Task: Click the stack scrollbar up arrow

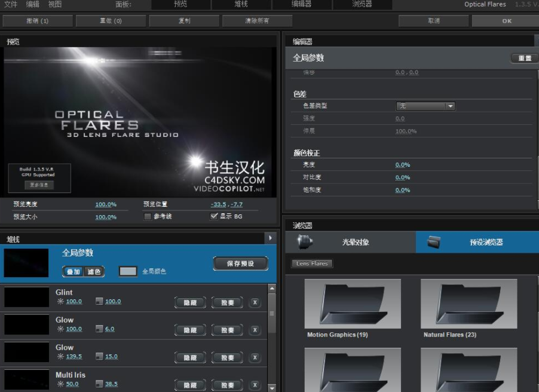Action: tap(272, 289)
